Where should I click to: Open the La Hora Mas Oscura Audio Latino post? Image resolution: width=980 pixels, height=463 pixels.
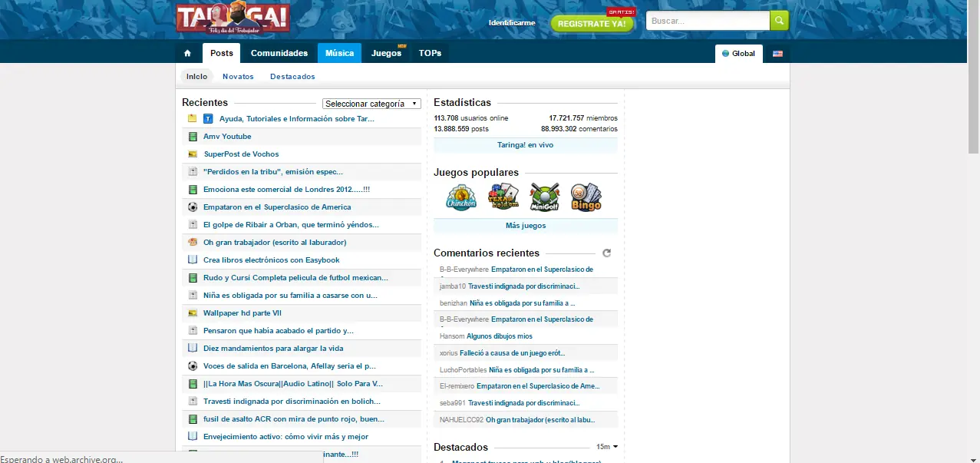pos(293,384)
